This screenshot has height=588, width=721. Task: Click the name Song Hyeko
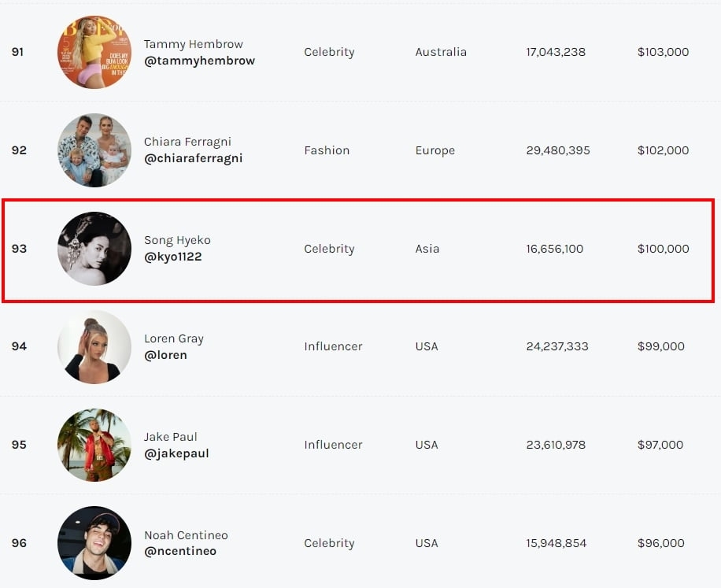point(177,240)
